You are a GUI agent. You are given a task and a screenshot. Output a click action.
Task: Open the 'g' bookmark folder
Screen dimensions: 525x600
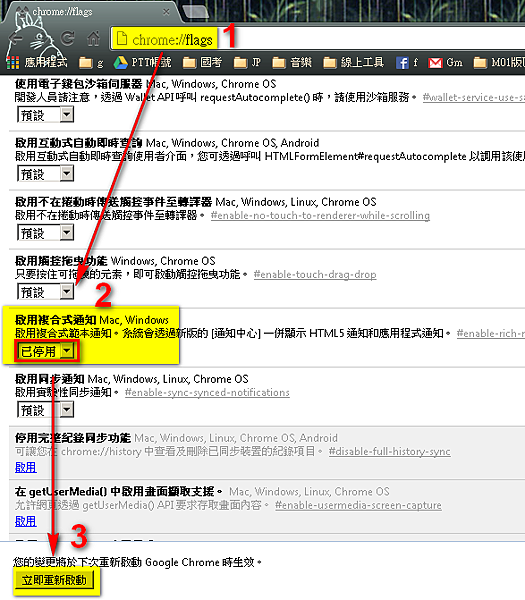[91, 63]
